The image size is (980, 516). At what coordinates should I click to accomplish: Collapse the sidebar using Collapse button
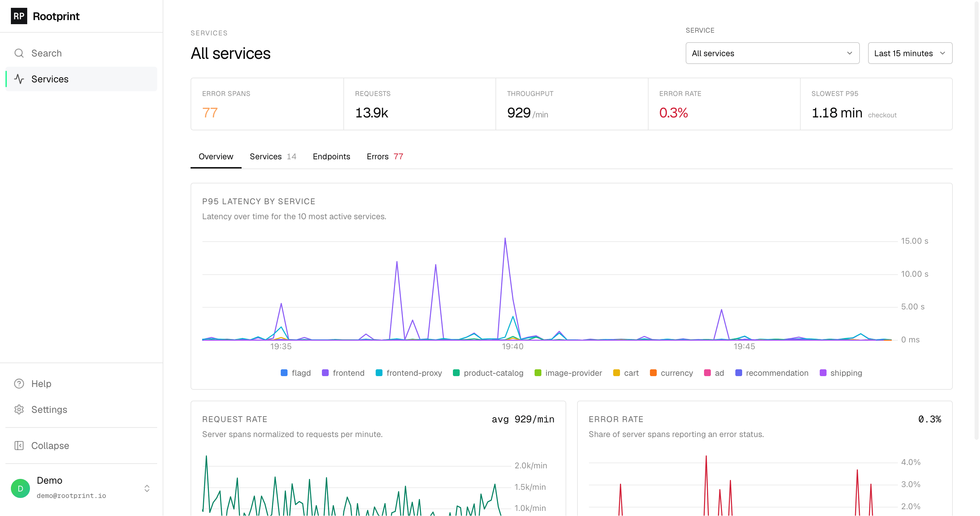click(x=81, y=446)
